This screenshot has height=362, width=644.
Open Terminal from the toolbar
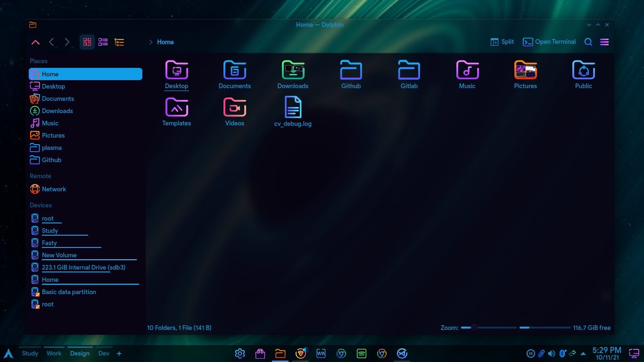(549, 42)
